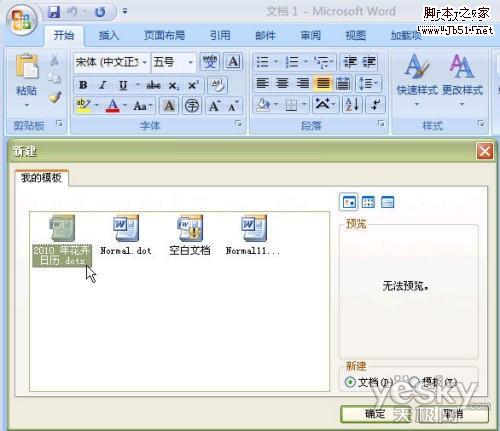
Task: Toggle show paragraph marks
Action: (x=376, y=105)
